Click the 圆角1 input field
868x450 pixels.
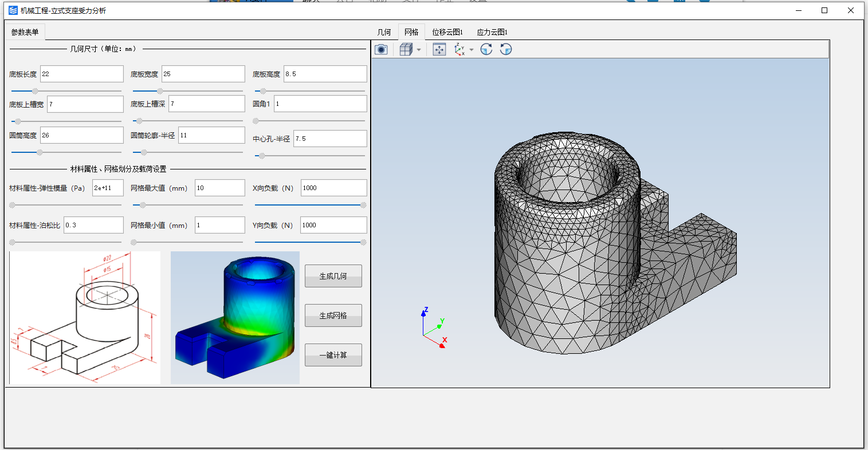pyautogui.click(x=321, y=104)
